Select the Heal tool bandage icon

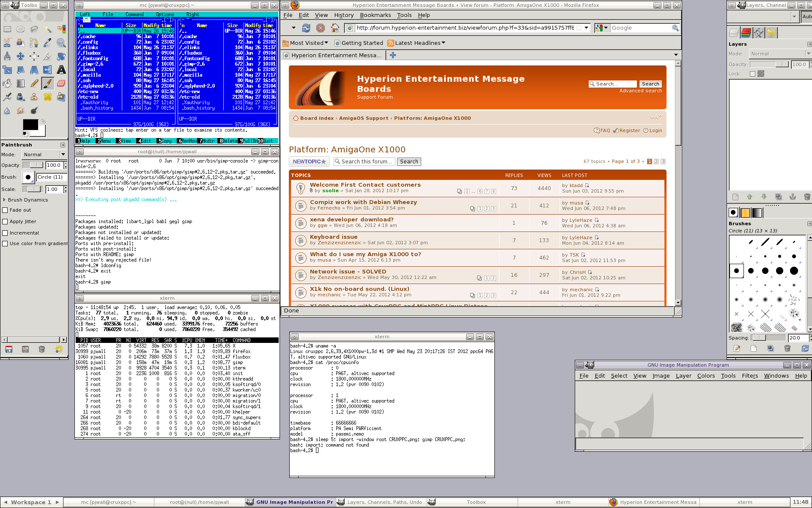pos(48,97)
